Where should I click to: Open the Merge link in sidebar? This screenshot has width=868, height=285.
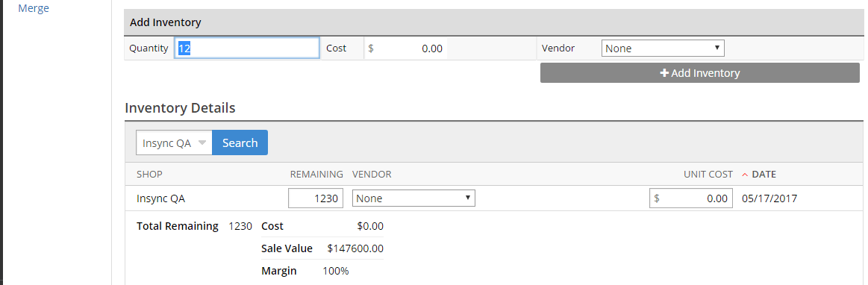coord(34,8)
